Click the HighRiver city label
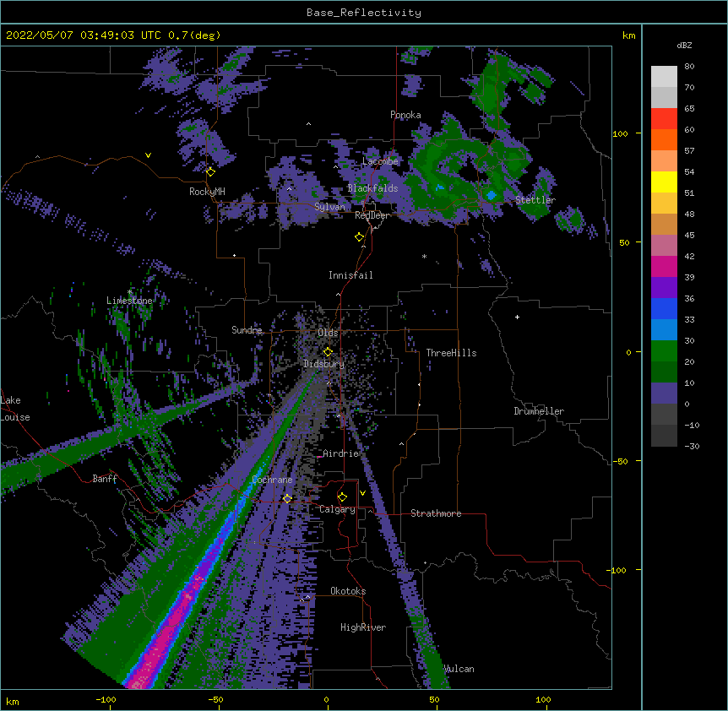 pyautogui.click(x=363, y=627)
